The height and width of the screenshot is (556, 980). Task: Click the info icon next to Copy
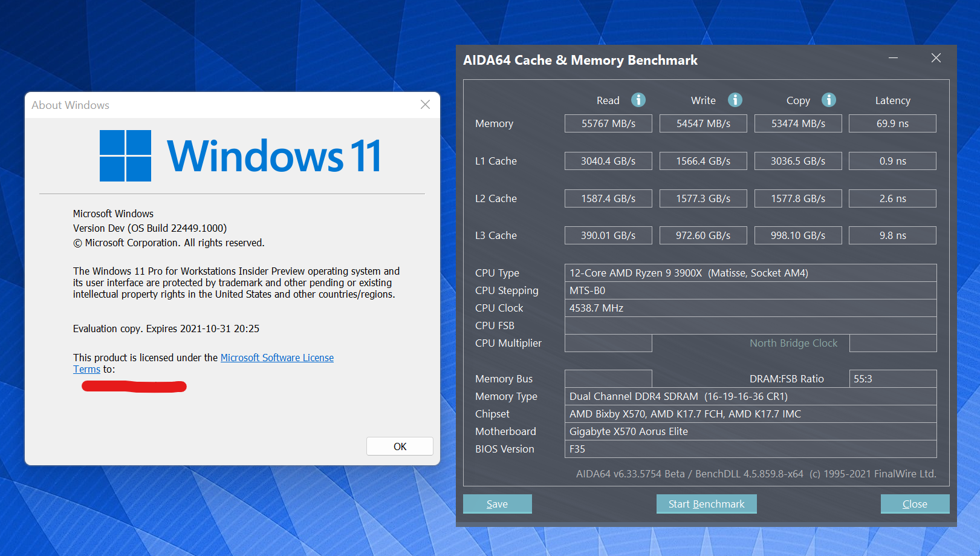pyautogui.click(x=829, y=100)
